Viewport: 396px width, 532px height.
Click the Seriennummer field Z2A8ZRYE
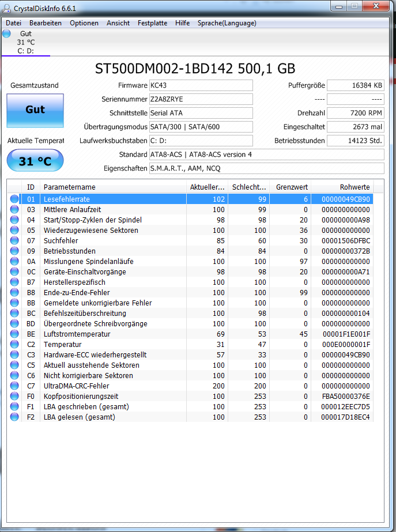(x=201, y=99)
